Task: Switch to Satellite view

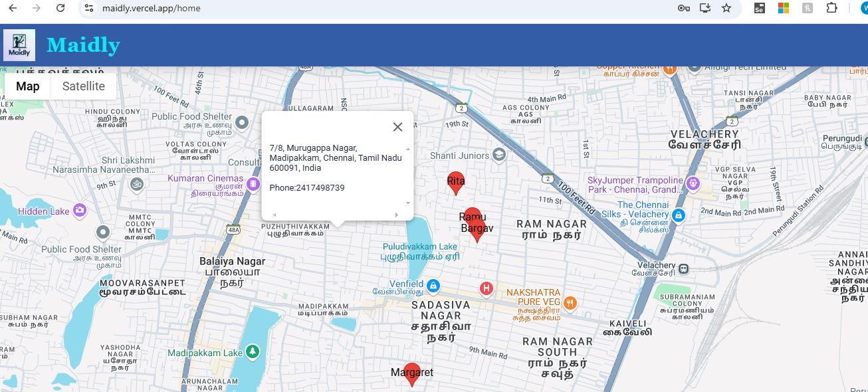Action: pos(84,86)
